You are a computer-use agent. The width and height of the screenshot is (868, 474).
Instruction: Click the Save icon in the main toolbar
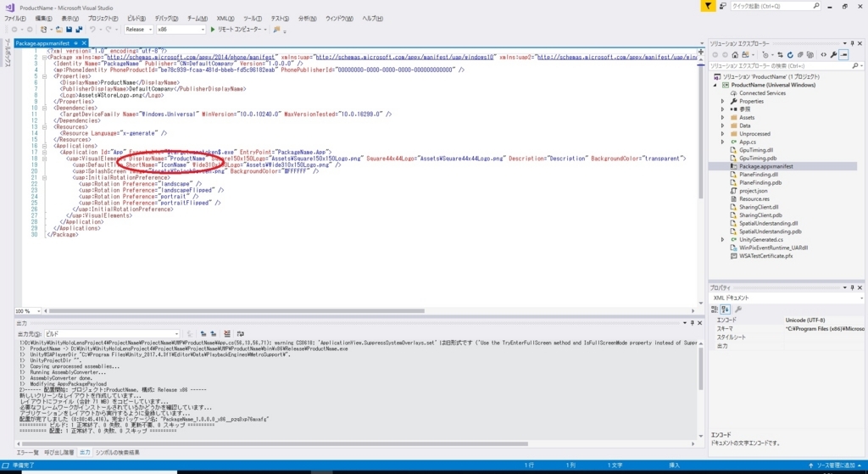click(x=70, y=30)
